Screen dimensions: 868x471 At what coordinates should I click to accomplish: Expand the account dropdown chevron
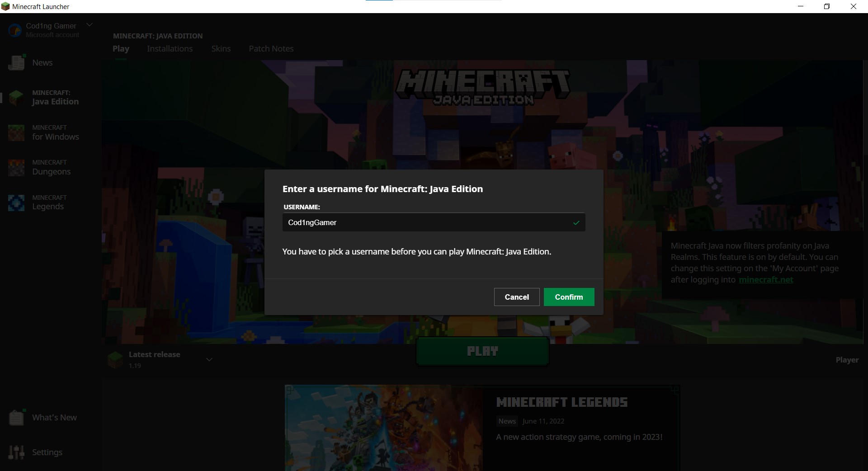tap(90, 25)
